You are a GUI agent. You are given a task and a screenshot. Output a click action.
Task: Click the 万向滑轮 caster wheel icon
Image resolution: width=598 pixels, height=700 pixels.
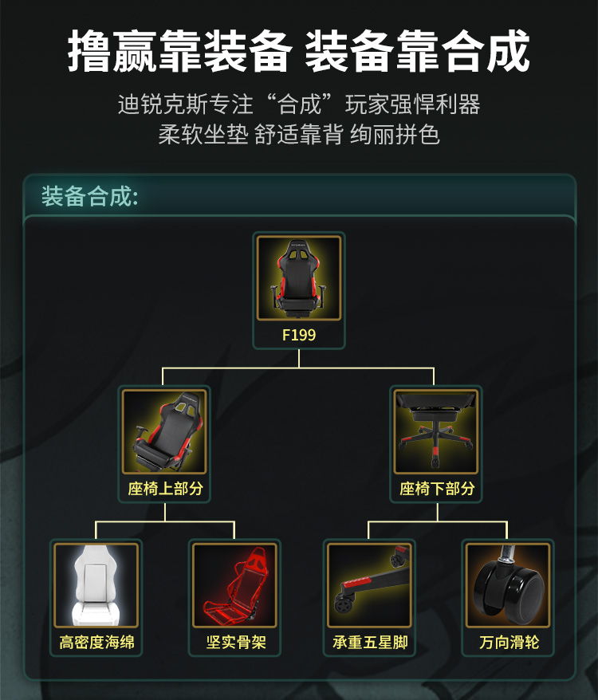coord(508,585)
